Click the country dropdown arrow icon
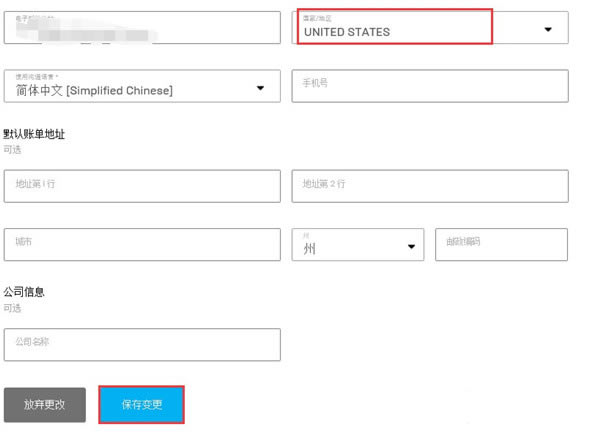600x432 pixels. [x=548, y=30]
